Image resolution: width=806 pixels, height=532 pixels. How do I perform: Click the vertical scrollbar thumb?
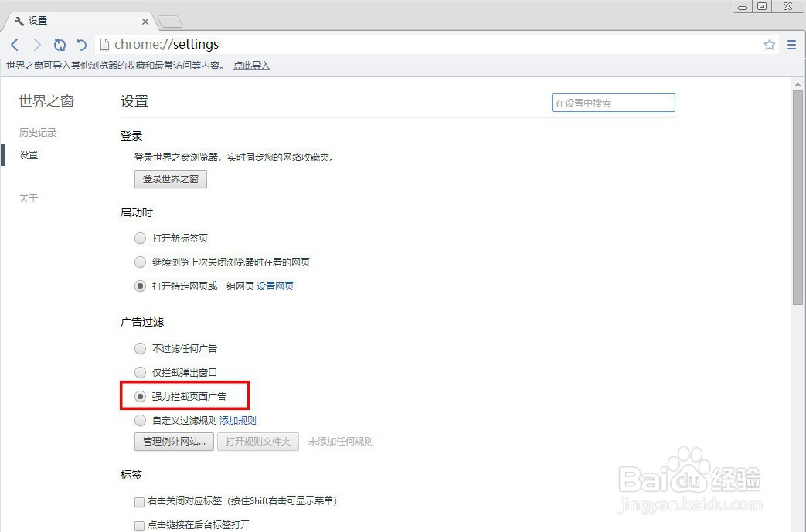(x=797, y=198)
